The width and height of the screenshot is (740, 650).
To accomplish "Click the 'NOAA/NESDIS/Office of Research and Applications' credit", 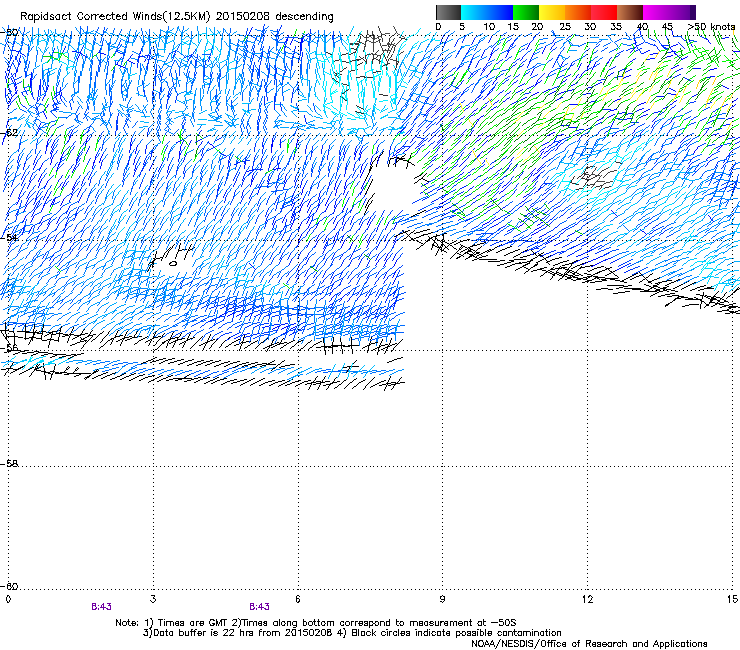I will [x=589, y=644].
